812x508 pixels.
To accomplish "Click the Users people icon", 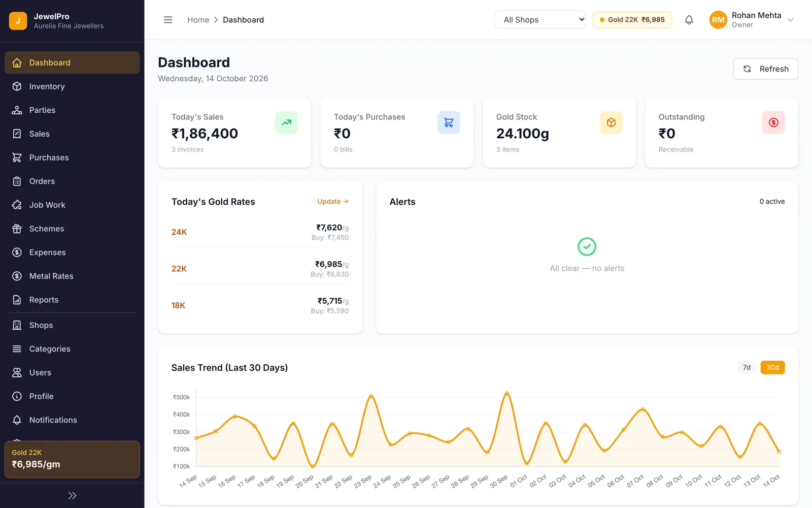I will point(17,372).
